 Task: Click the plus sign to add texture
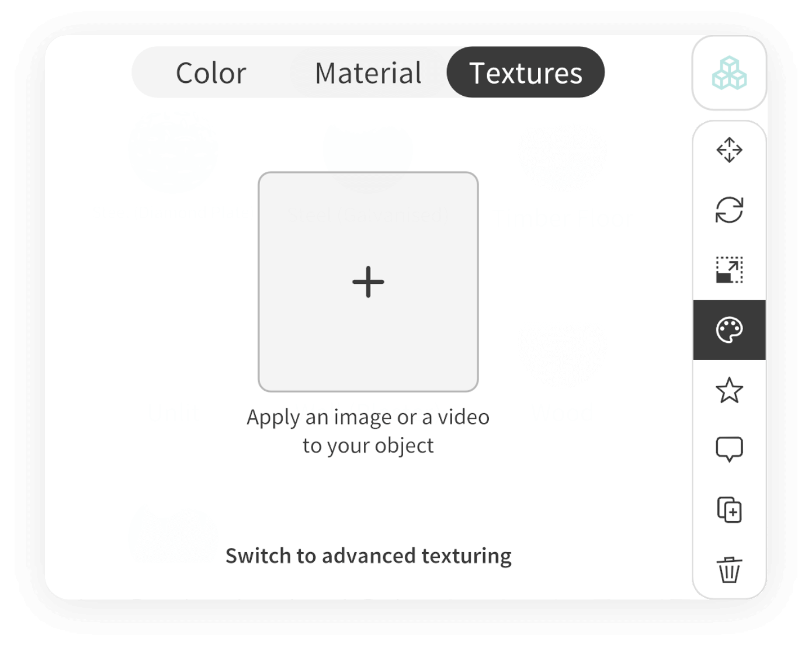tap(368, 282)
